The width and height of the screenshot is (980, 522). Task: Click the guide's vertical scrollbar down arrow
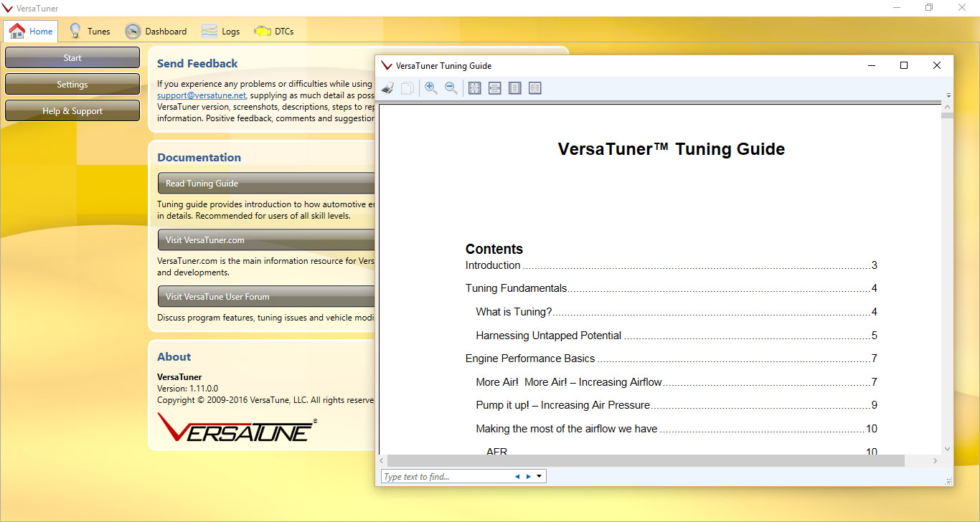click(x=947, y=449)
